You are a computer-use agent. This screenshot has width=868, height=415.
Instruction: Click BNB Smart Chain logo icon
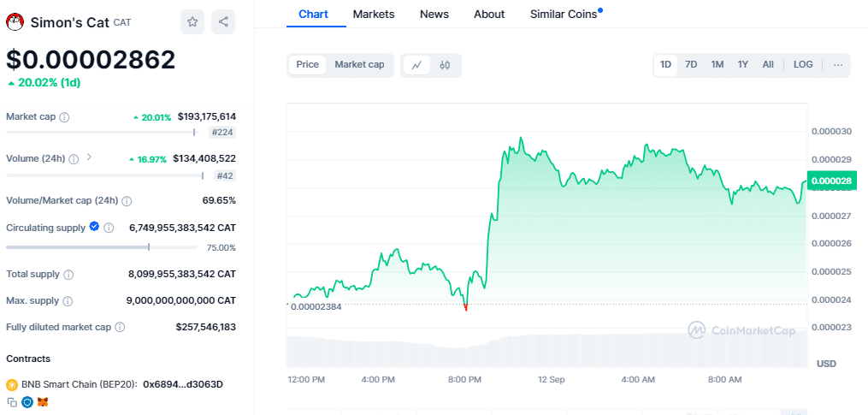tap(12, 384)
